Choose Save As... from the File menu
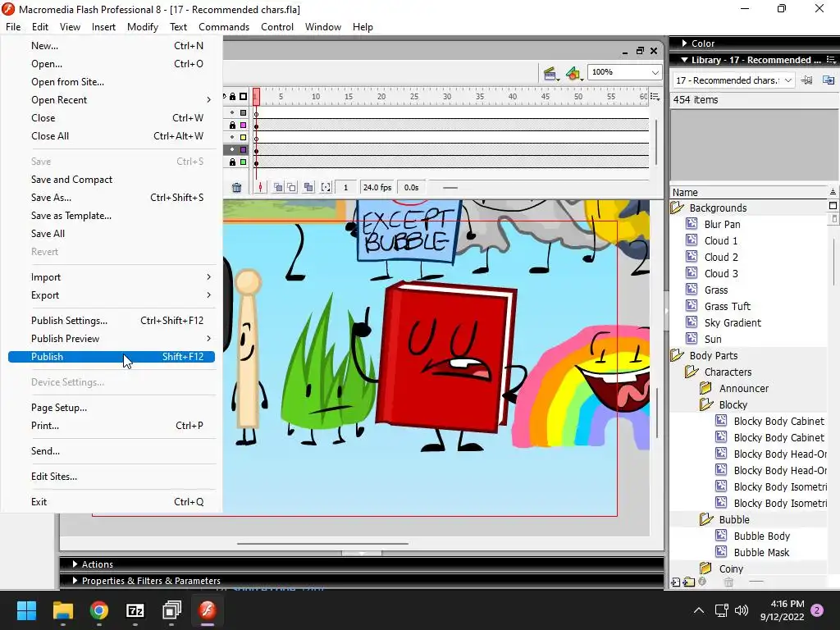Viewport: 840px width, 630px height. click(x=112, y=198)
